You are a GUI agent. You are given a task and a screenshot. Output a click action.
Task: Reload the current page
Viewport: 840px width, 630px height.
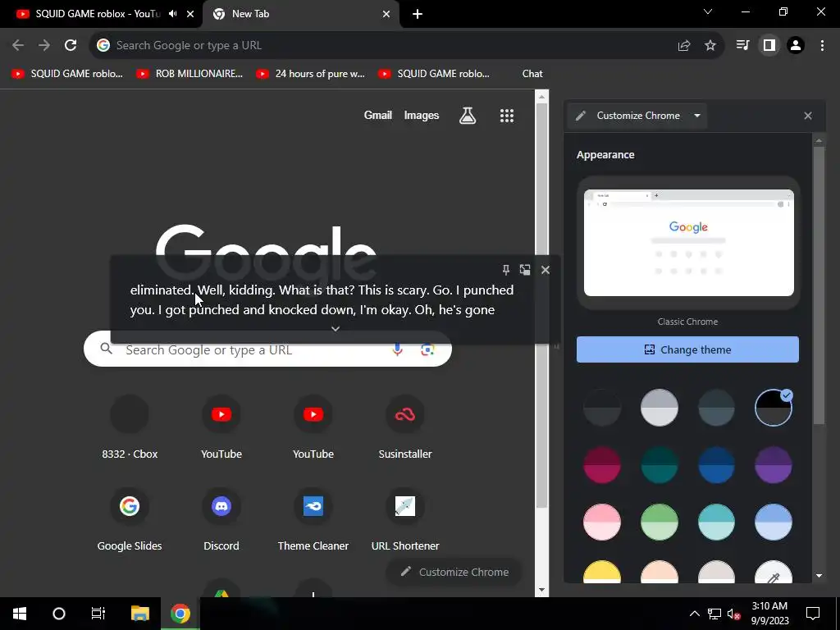(71, 45)
